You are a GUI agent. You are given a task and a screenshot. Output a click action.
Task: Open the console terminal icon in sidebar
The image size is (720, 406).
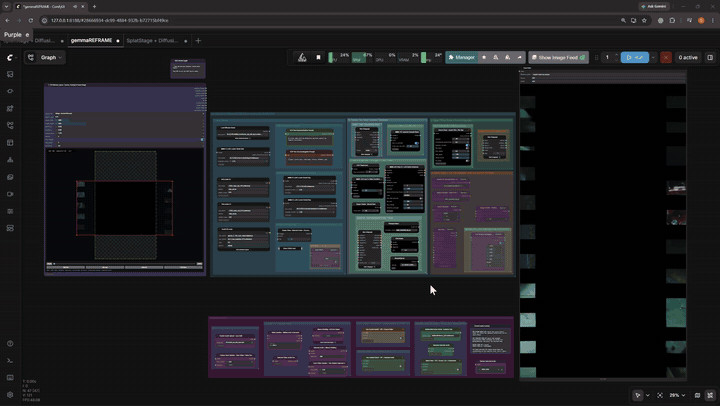click(10, 361)
